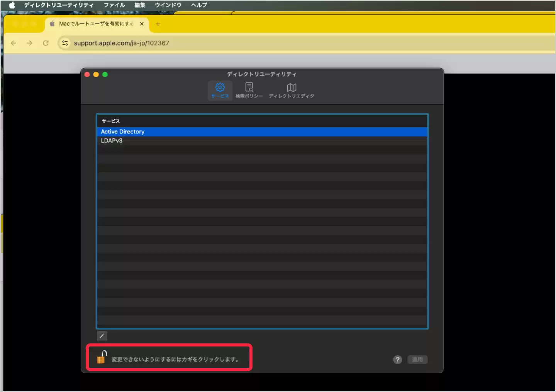556x392 pixels.
Task: Close the Mac root user browser tab
Action: pos(142,24)
